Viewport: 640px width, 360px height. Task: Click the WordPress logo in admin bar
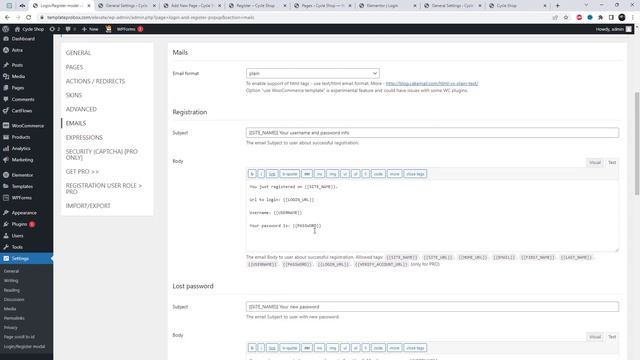(5, 29)
